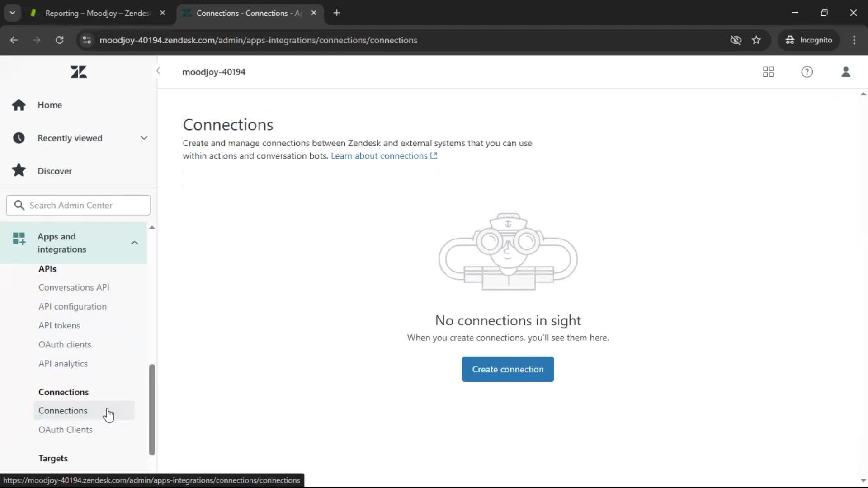Screen dimensions: 868x488
Task: Click the Targets section heading
Action: 53,458
